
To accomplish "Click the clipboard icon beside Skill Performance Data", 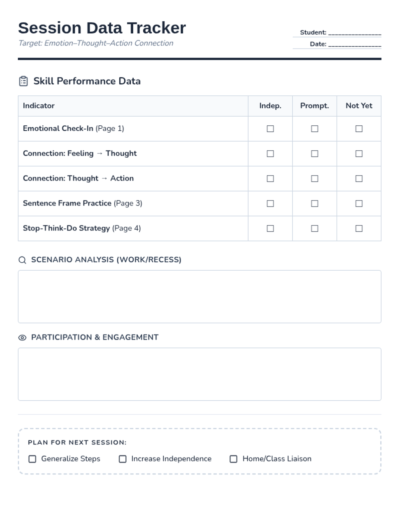I will coord(23,81).
